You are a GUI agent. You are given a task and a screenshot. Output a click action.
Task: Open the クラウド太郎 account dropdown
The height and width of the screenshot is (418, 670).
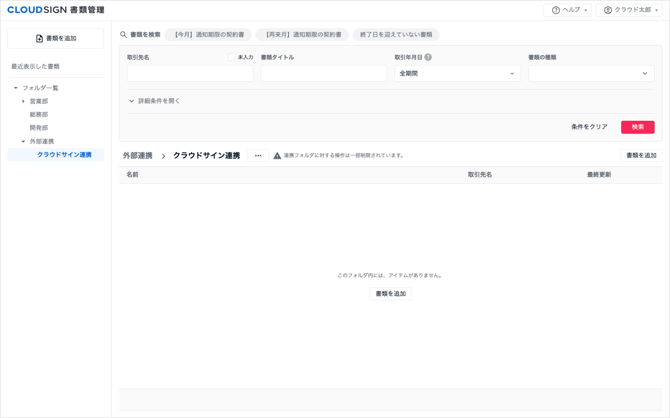point(629,10)
